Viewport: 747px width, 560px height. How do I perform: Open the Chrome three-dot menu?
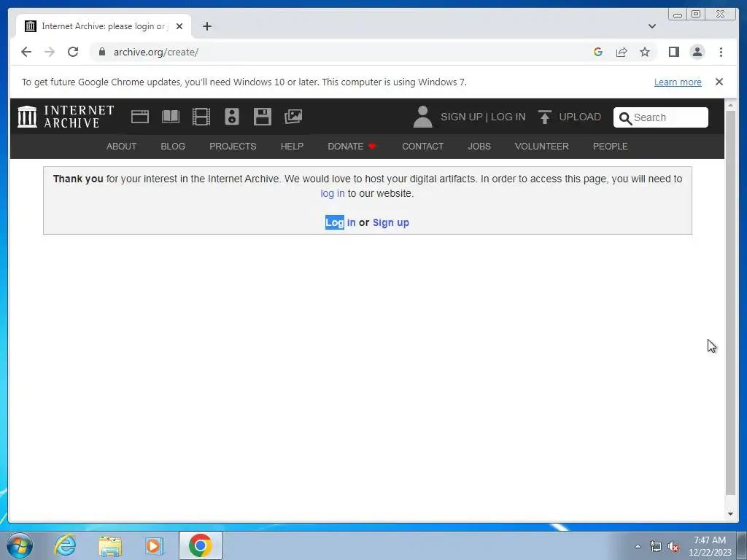(x=721, y=52)
